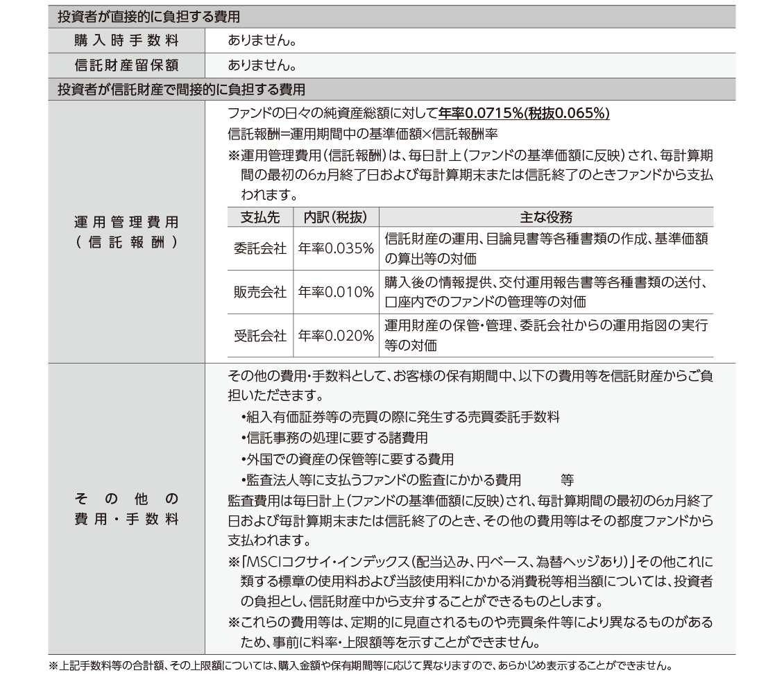Click the 内訳(税抜) column header
784x675 pixels.
336,217
